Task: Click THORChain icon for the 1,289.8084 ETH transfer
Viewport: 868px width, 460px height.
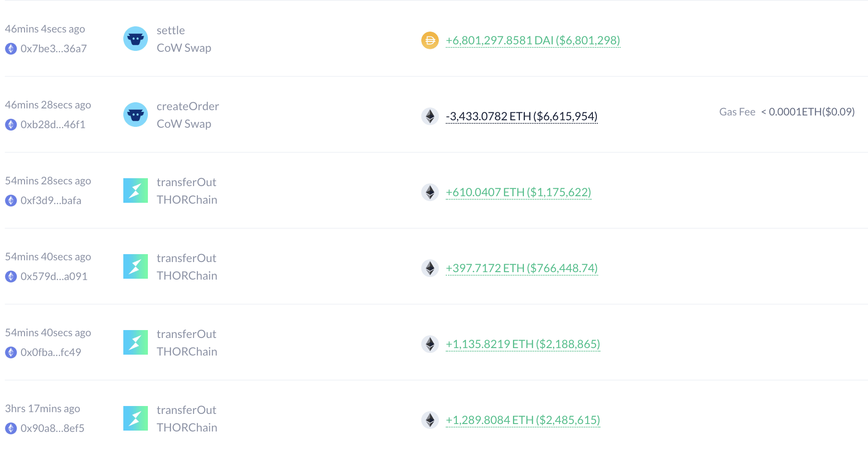Action: point(135,418)
